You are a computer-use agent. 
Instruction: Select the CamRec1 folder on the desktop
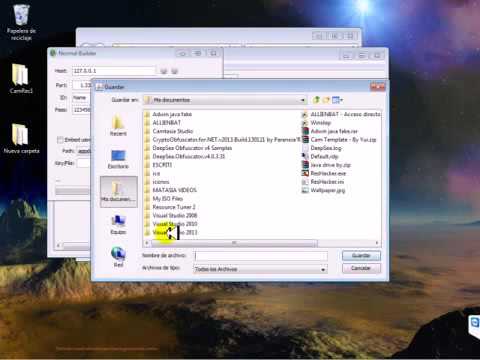tap(21, 79)
